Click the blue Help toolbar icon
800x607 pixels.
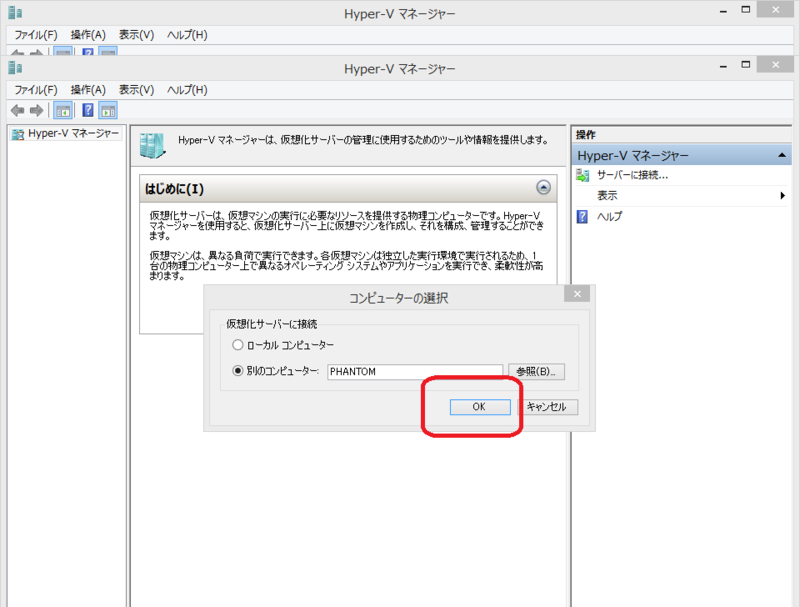tap(88, 110)
